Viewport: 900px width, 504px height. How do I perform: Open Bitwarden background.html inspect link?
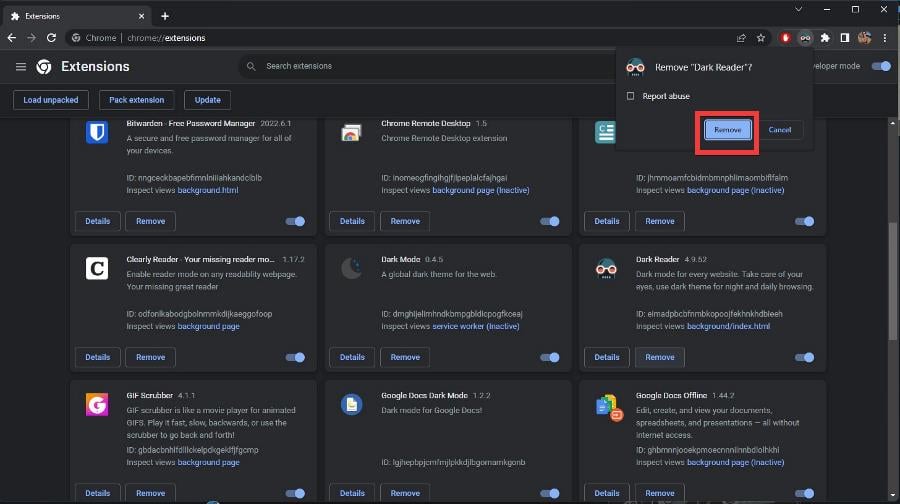pyautogui.click(x=208, y=190)
